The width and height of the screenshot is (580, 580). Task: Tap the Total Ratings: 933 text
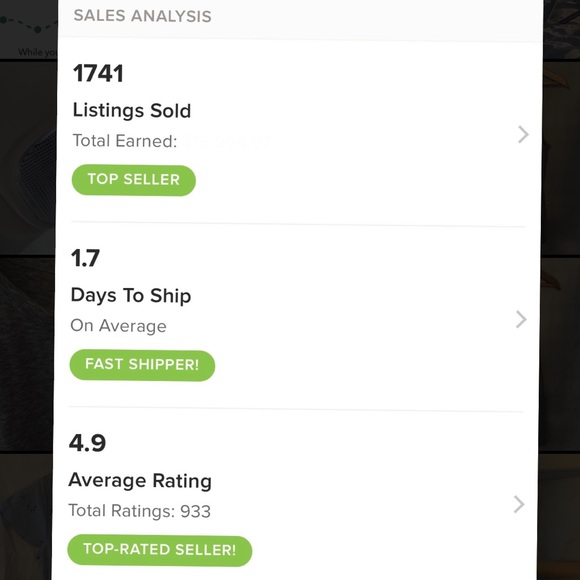coord(139,511)
